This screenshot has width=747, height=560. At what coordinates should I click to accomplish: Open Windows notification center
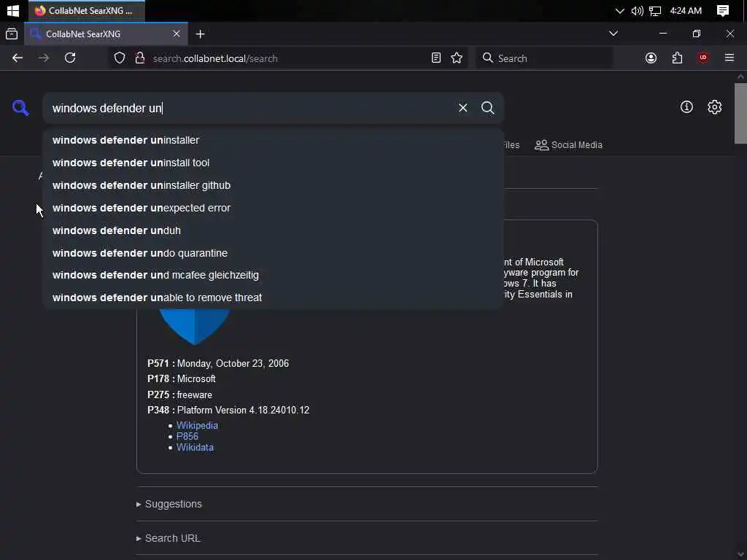[723, 10]
